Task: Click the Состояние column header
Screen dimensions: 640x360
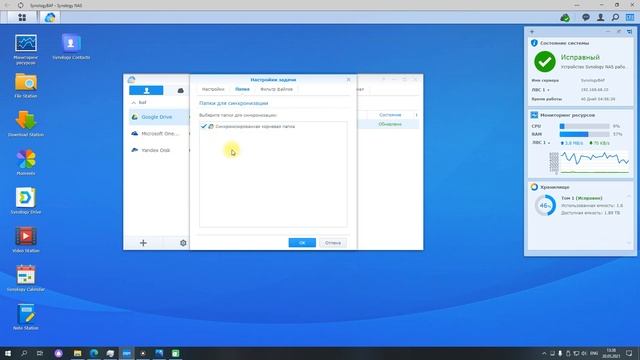Action: 390,115
